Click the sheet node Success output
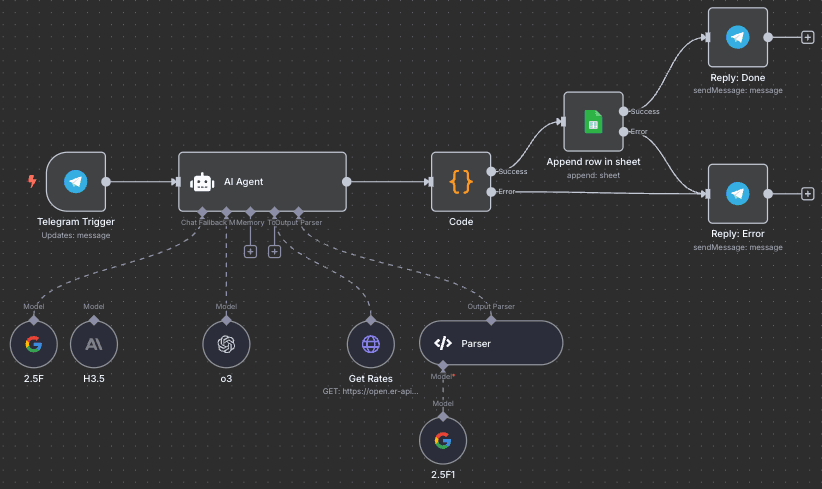This screenshot has height=489, width=822. click(x=623, y=111)
